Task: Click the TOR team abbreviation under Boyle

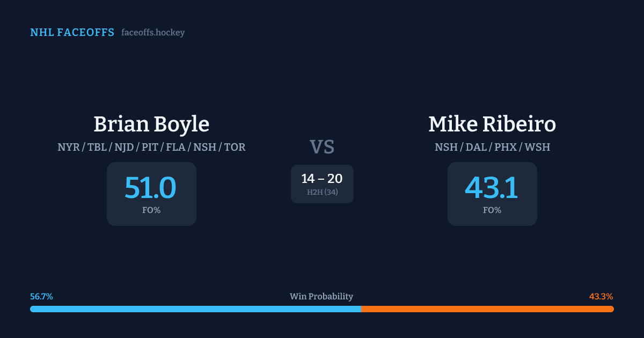Action: 235,147
